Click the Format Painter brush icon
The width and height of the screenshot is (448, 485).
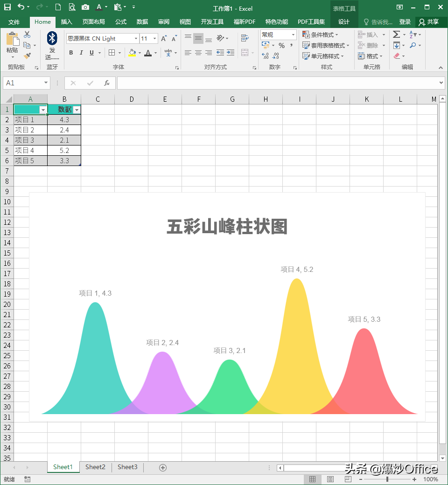click(x=27, y=55)
